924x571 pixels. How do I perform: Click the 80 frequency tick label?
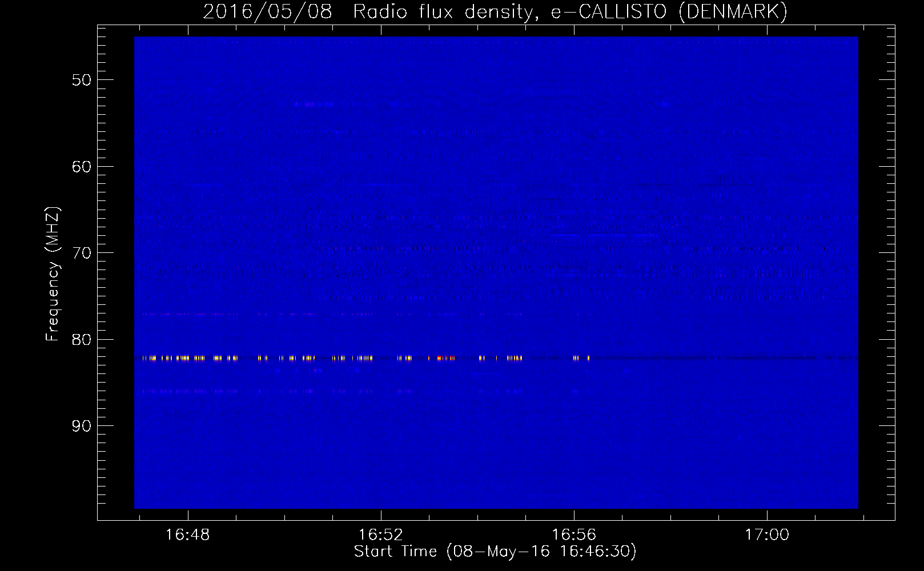coord(82,340)
